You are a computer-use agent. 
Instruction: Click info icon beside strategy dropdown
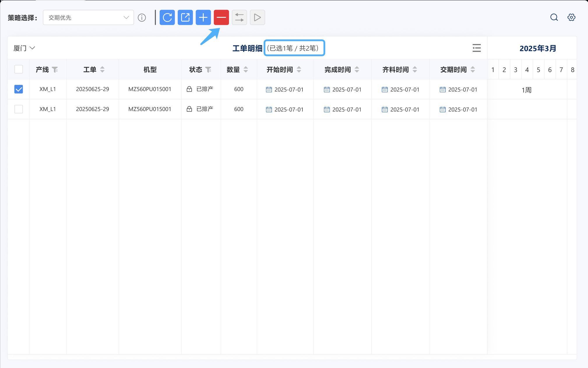pyautogui.click(x=142, y=18)
